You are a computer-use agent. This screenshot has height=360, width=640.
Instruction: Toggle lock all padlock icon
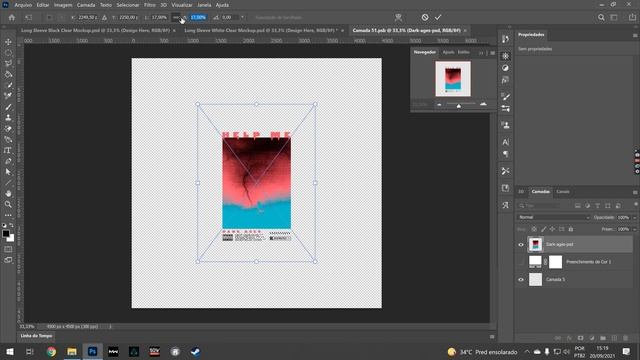pos(571,229)
